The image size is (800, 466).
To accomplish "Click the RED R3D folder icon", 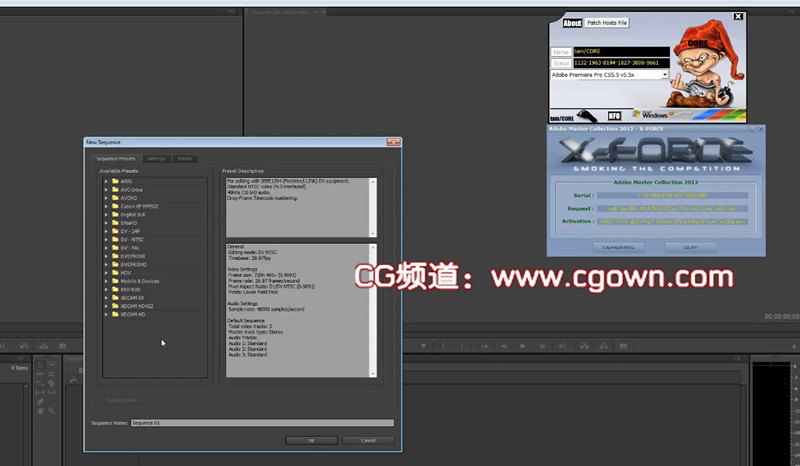I will pyautogui.click(x=115, y=289).
